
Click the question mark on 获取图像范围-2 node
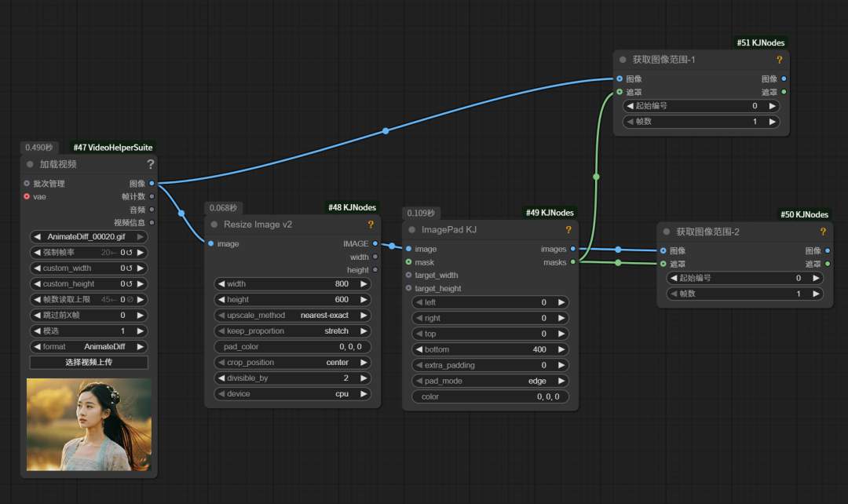coord(823,232)
